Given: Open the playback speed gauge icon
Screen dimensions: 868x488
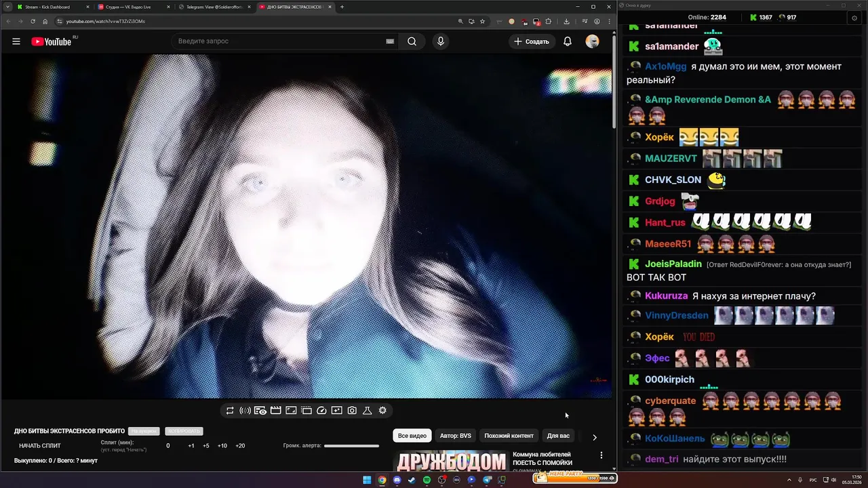Looking at the screenshot, I should tap(322, 411).
